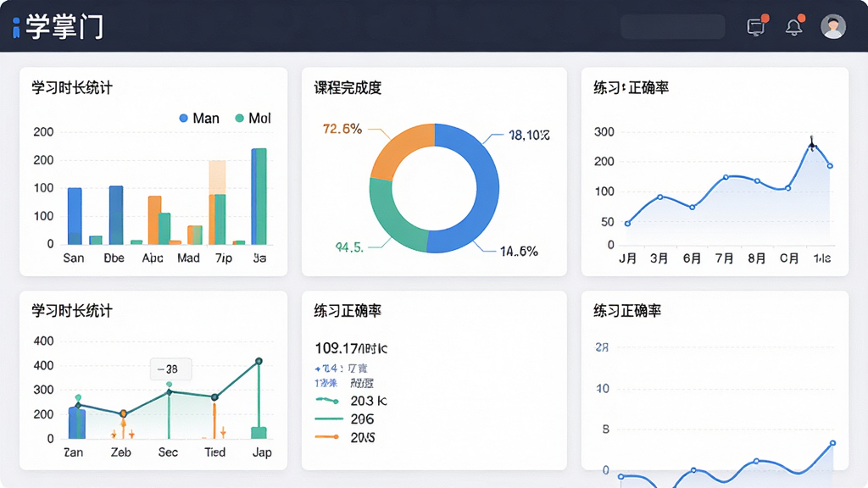Screen dimensions: 868x488
Task: Click the 94.5 donut label
Action: 350,247
